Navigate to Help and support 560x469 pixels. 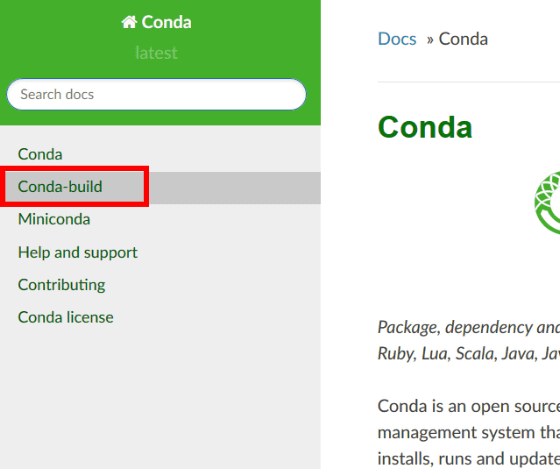click(x=78, y=253)
